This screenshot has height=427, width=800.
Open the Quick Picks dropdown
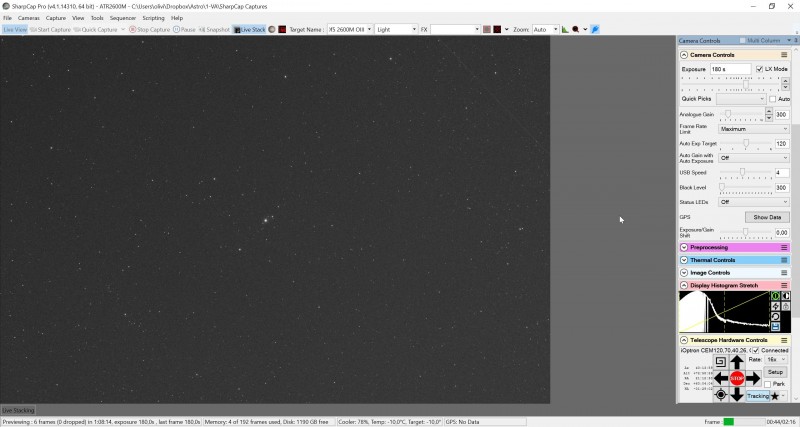pos(741,99)
